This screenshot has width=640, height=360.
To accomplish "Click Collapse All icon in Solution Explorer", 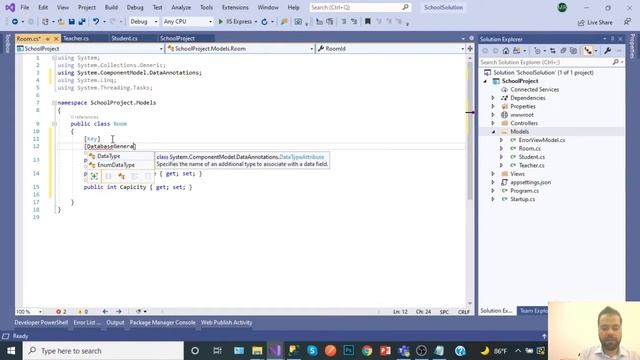I will 563,51.
